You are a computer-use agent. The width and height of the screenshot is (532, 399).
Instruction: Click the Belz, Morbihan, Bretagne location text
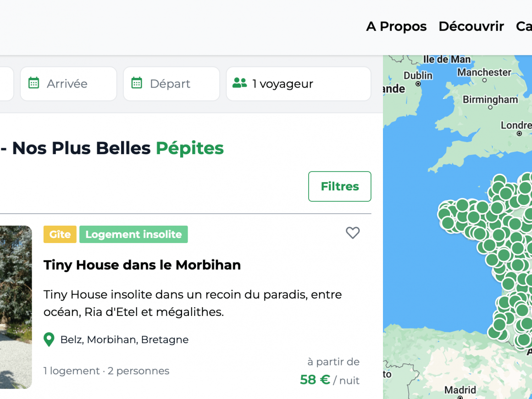pyautogui.click(x=125, y=340)
